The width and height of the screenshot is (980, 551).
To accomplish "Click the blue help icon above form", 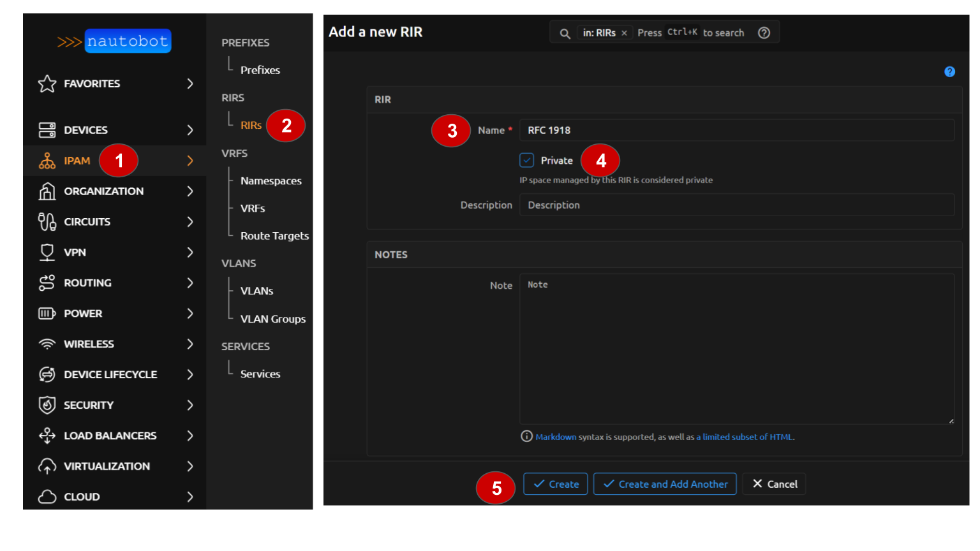I will click(949, 71).
